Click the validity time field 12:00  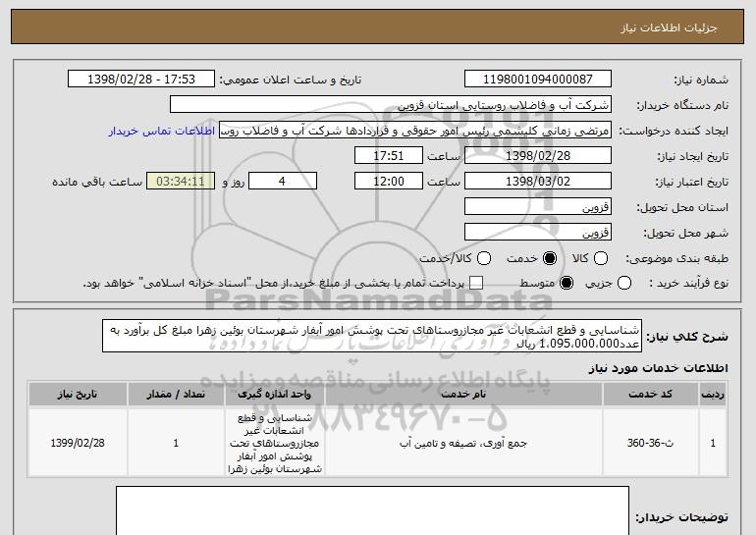point(389,182)
